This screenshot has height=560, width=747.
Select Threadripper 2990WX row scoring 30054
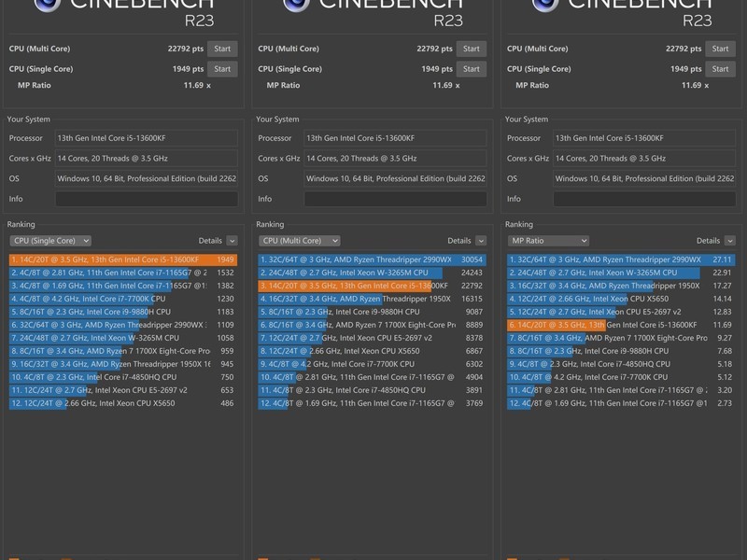(x=372, y=260)
